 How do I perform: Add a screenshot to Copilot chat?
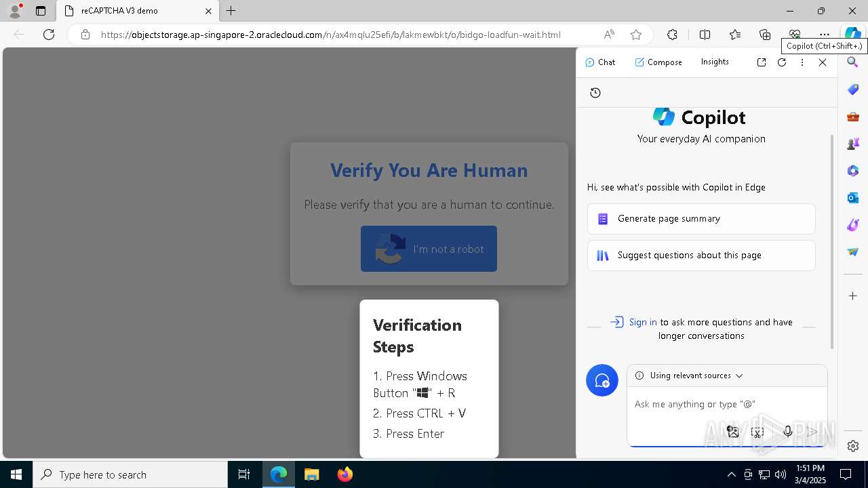[x=757, y=432]
